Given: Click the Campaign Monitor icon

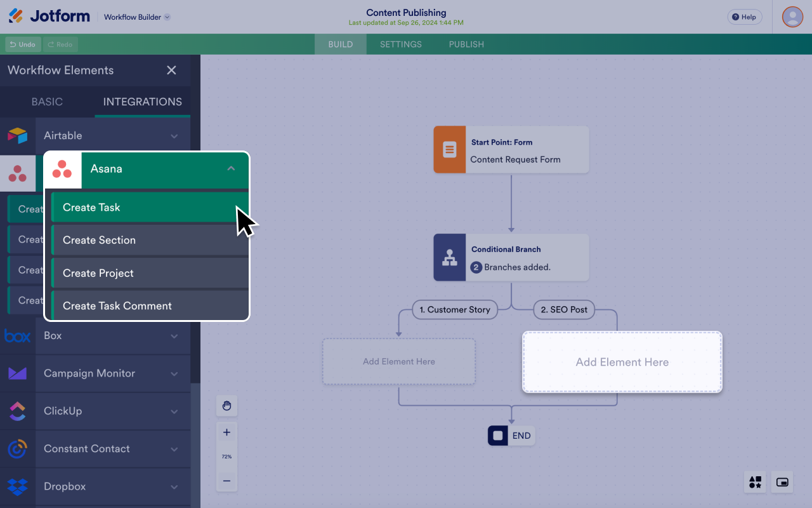Looking at the screenshot, I should pyautogui.click(x=18, y=373).
